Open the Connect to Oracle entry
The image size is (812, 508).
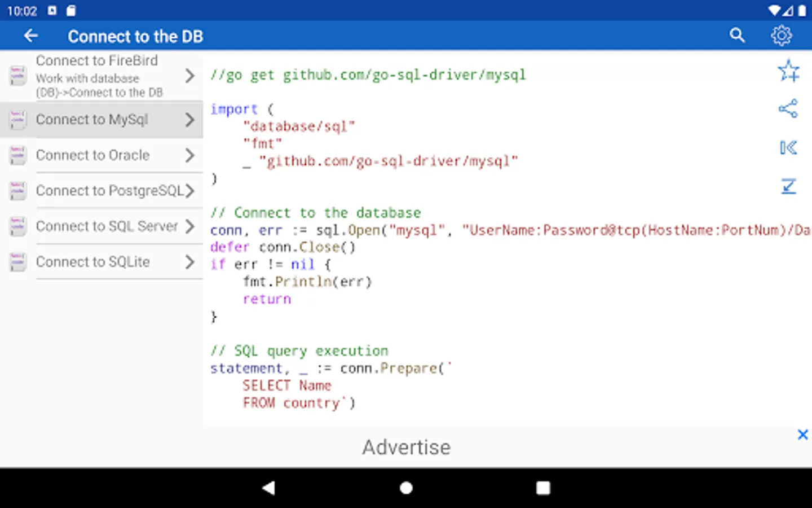point(101,155)
